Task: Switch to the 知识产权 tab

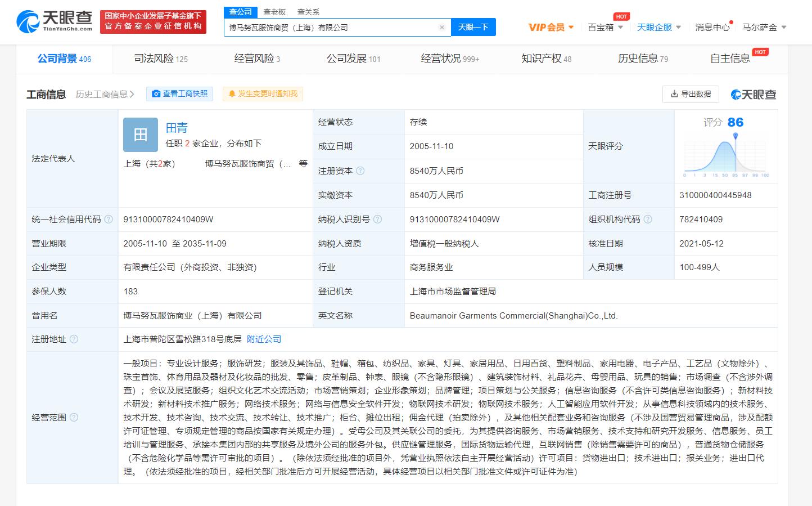Action: 547,59
